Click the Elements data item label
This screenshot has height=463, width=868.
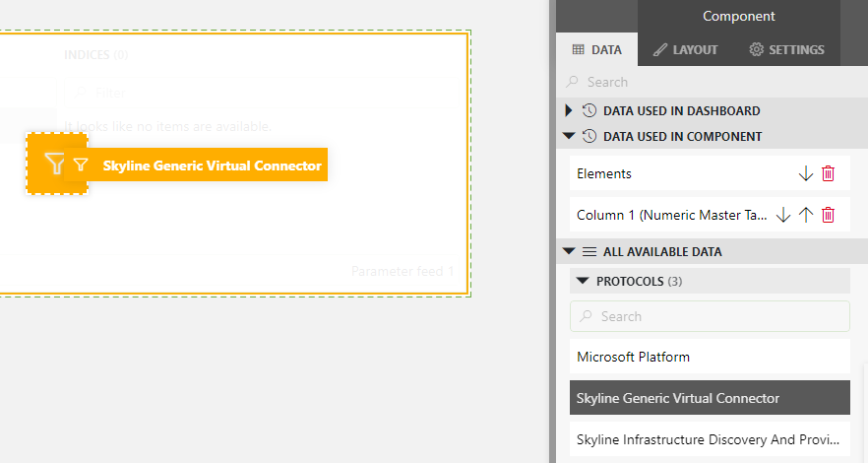(x=604, y=174)
